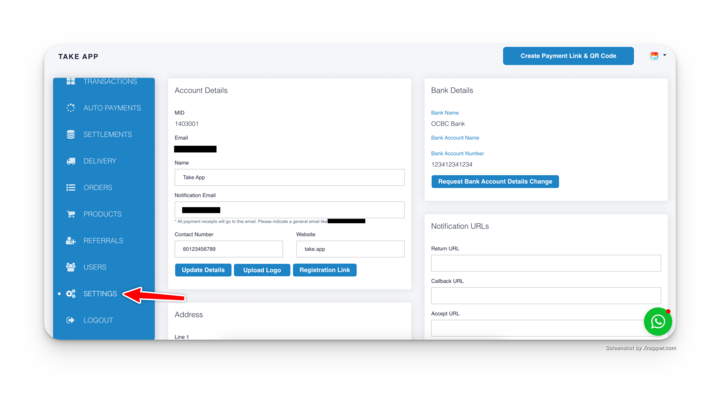The width and height of the screenshot is (720, 395).
Task: Open the WhatsApp chat bubble
Action: (x=658, y=322)
